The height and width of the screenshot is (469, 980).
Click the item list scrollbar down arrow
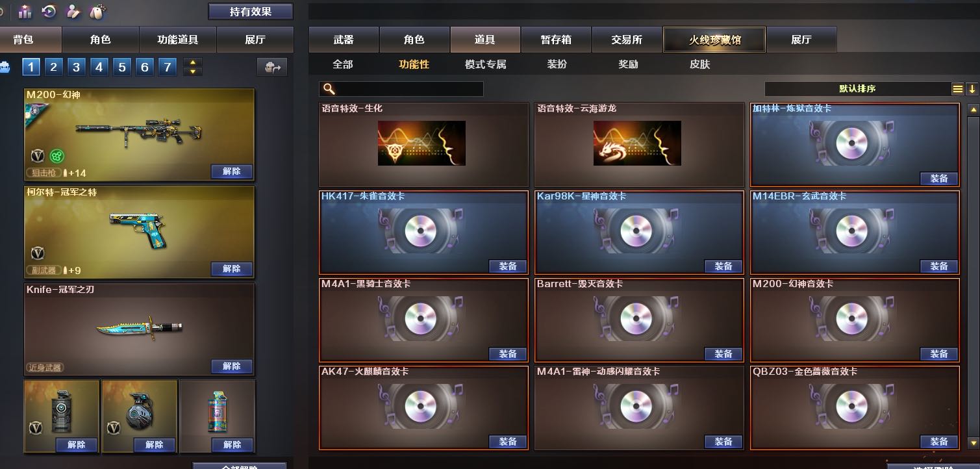tap(972, 443)
